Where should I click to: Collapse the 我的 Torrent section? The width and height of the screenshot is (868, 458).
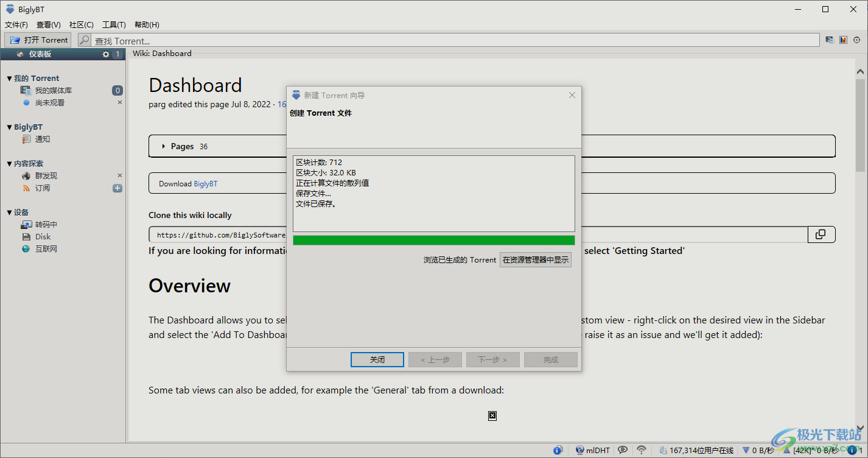coord(9,79)
